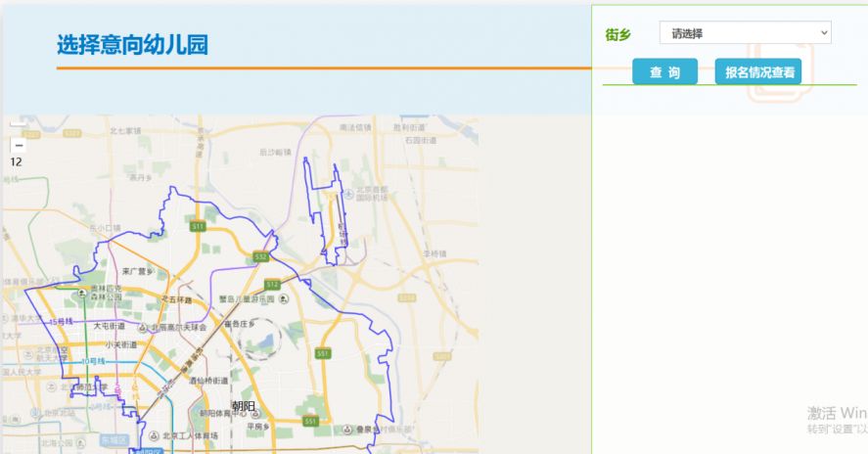Select the Olympic Forest Park marker icon
The height and width of the screenshot is (454, 868).
pos(82,293)
